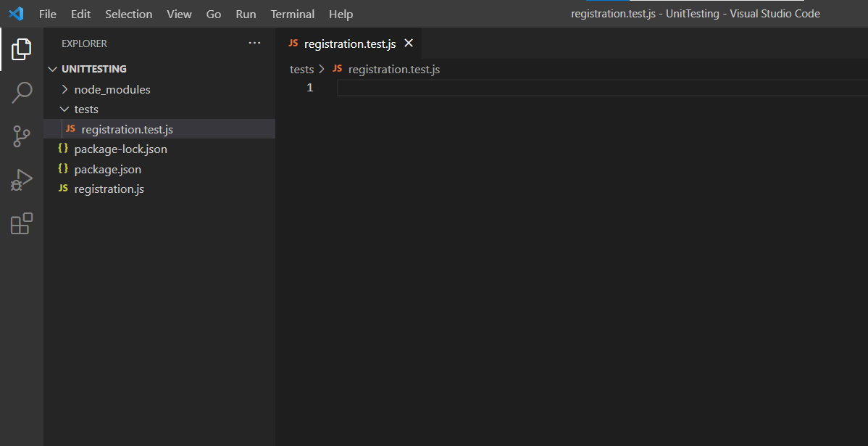The height and width of the screenshot is (446, 868).
Task: Switch to the registration.test.js tab
Action: click(351, 43)
